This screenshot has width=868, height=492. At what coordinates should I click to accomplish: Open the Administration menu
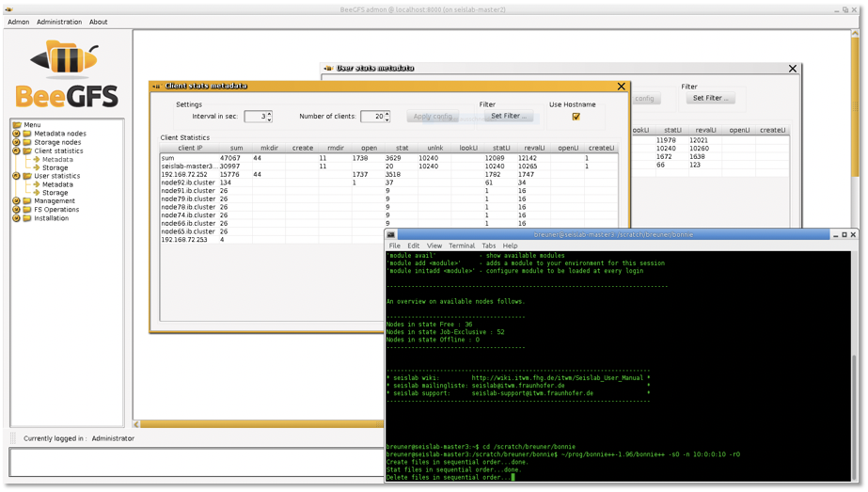(x=59, y=22)
